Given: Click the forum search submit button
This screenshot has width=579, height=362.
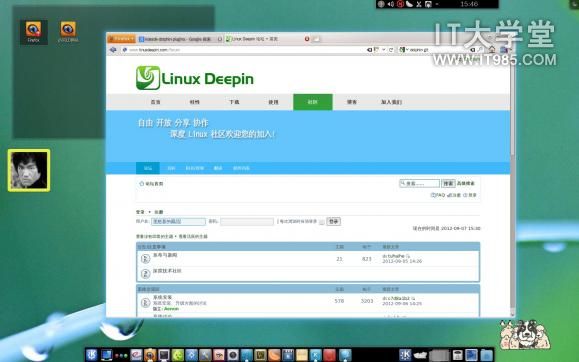Looking at the screenshot, I should 448,183.
